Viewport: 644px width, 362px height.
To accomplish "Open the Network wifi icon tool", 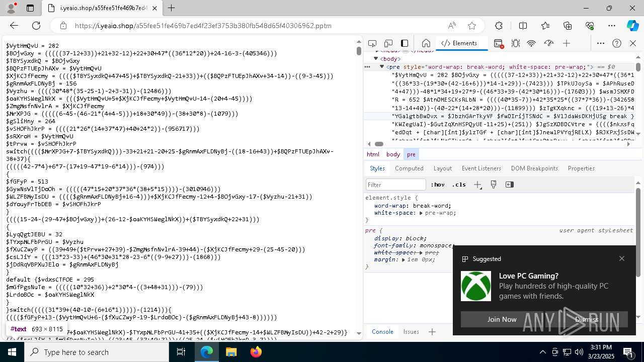I will point(531,43).
